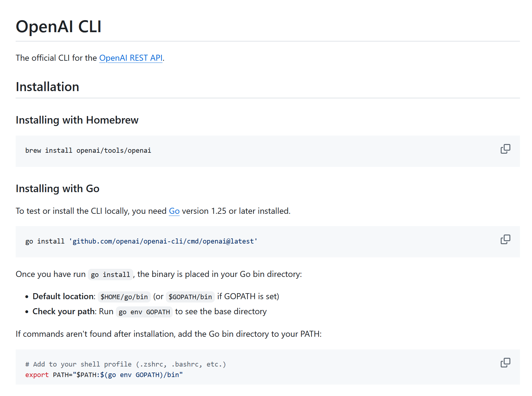Viewport: 532px width, 396px height.
Task: Click the brew install openai/tools/openai code line
Action: 88,150
